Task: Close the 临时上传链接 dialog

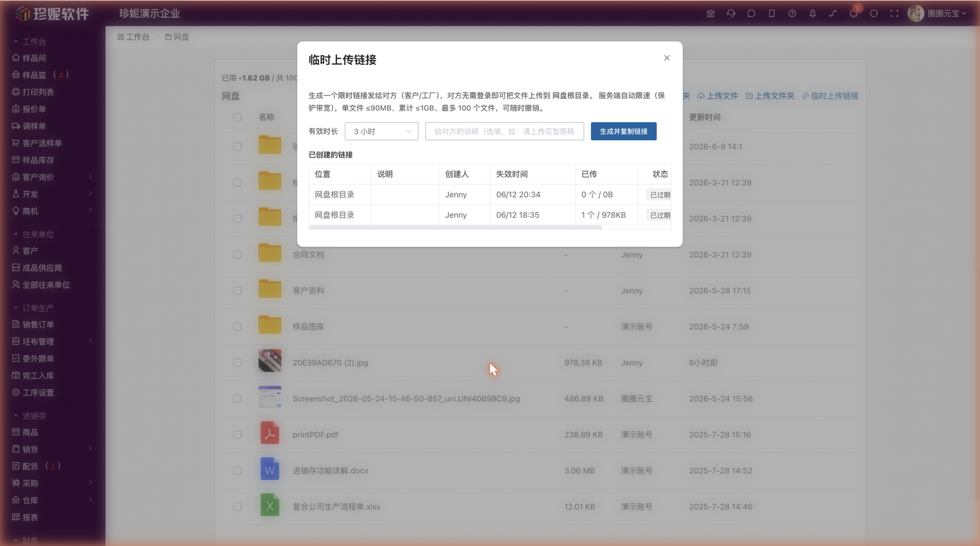Action: (666, 58)
